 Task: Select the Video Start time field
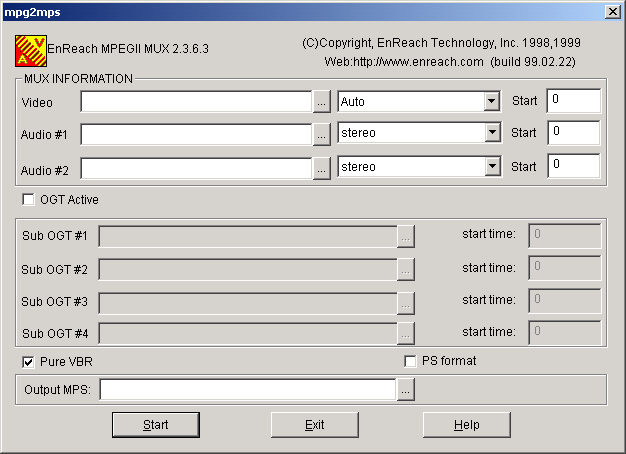pyautogui.click(x=573, y=101)
